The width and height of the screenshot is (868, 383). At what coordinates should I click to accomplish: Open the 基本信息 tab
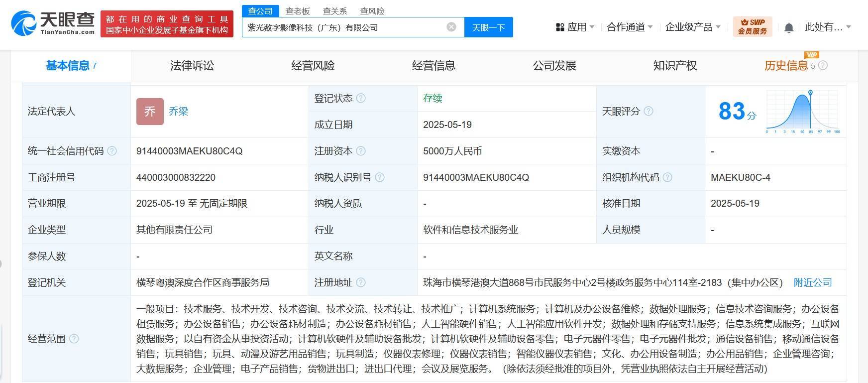point(71,66)
